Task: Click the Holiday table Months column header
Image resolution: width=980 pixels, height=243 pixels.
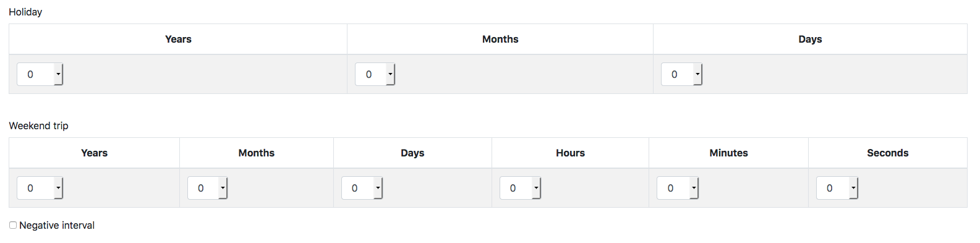Action: point(500,39)
